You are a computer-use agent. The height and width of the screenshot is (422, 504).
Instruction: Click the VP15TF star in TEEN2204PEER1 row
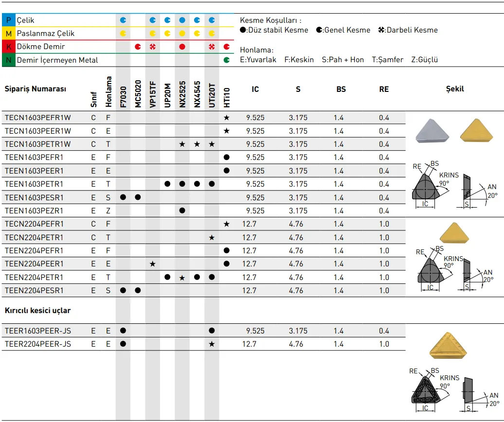tap(153, 264)
